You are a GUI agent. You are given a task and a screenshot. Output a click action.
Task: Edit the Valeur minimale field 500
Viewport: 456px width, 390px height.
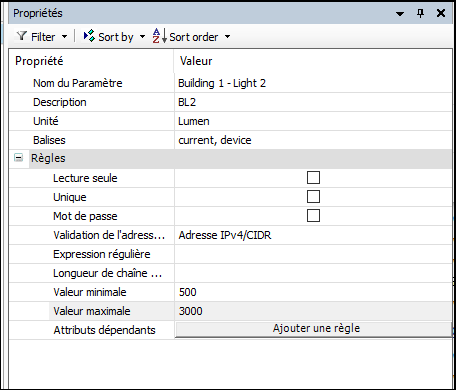point(313,292)
